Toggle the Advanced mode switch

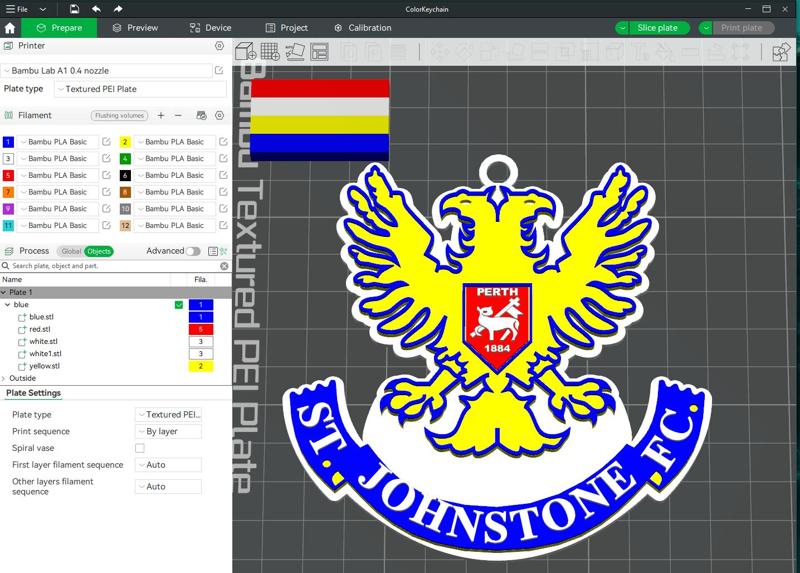193,251
